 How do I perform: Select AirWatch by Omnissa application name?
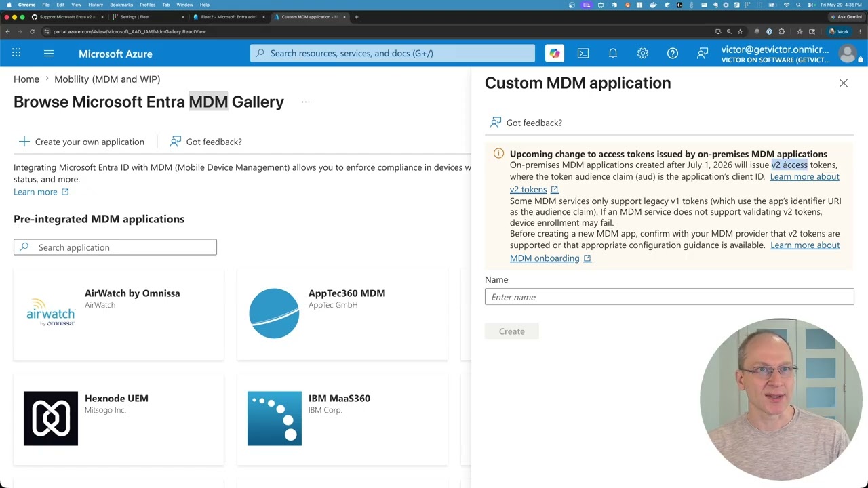click(x=132, y=293)
